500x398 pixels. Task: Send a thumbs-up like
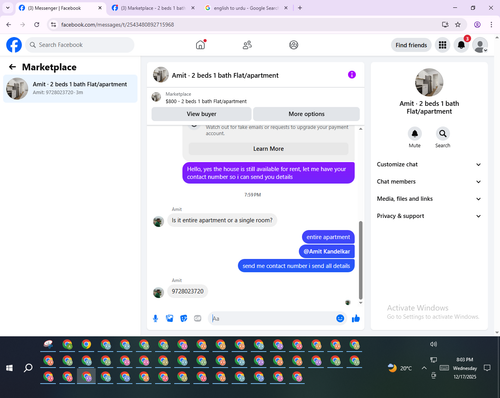356,318
